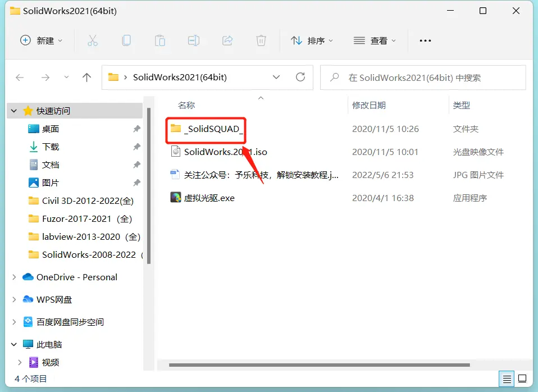This screenshot has width=538, height=392.
Task: Click the Delete trash icon
Action: click(x=261, y=40)
